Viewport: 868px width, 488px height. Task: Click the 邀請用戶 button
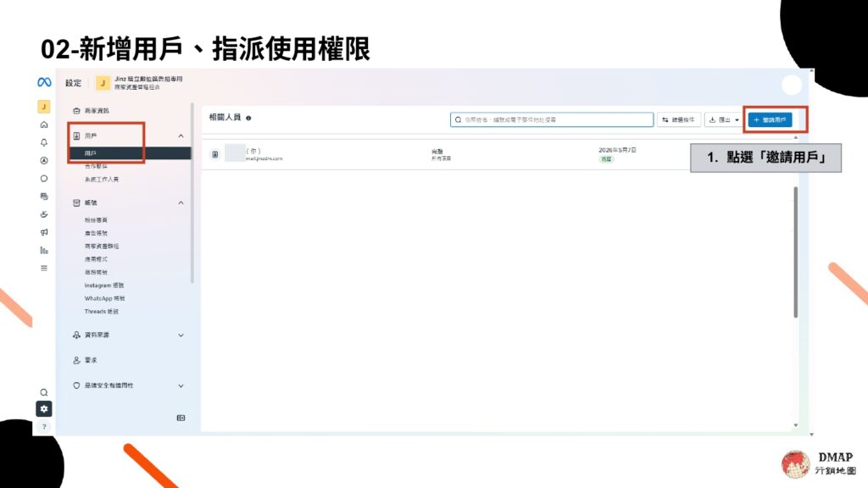point(770,119)
